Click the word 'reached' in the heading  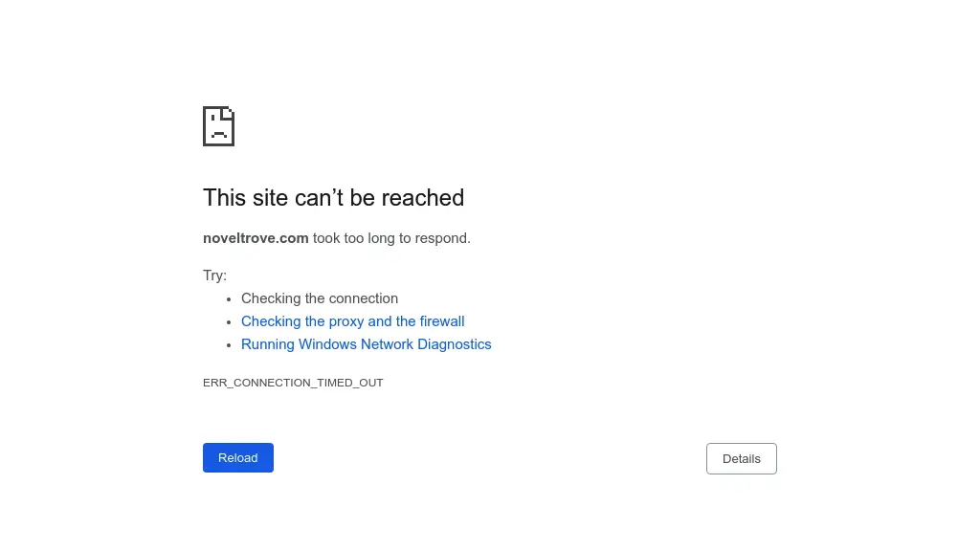click(x=422, y=197)
